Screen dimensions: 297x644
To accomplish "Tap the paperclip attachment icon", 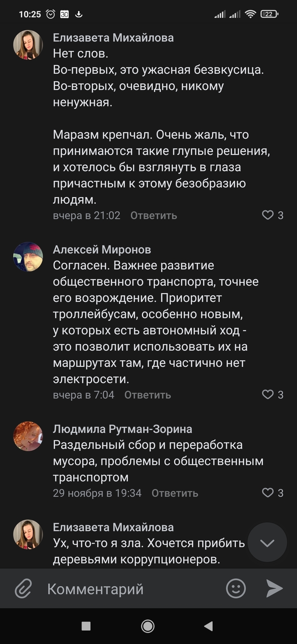I will tap(23, 589).
